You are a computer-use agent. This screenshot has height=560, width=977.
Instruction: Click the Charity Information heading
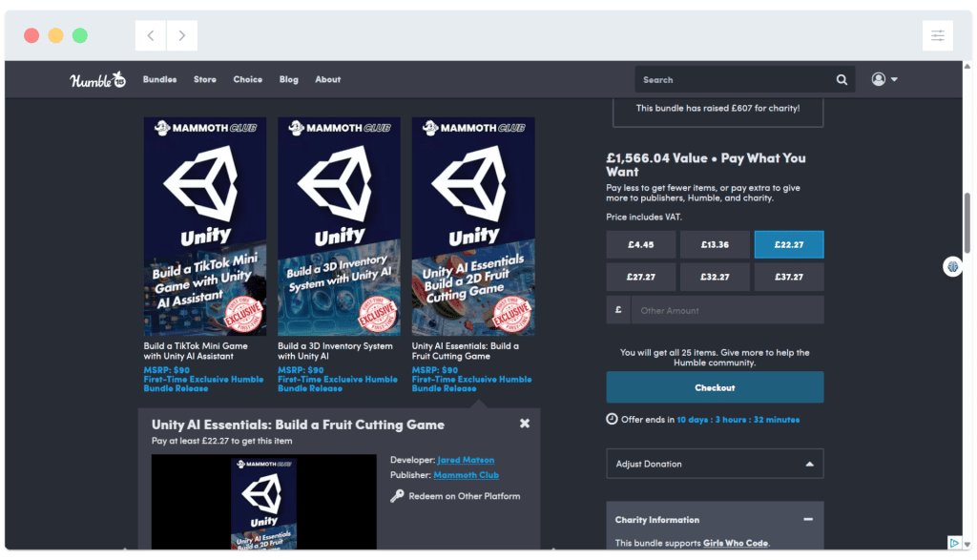point(656,520)
